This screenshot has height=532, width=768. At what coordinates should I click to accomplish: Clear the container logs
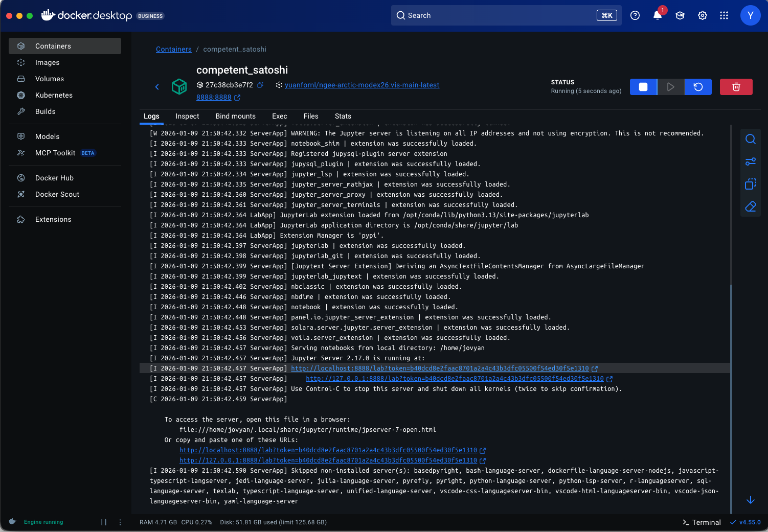pyautogui.click(x=750, y=206)
